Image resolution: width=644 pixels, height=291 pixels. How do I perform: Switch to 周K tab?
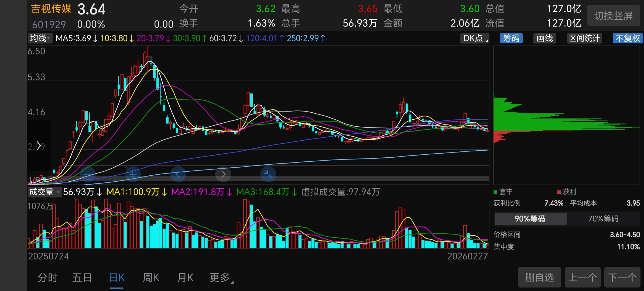click(151, 278)
